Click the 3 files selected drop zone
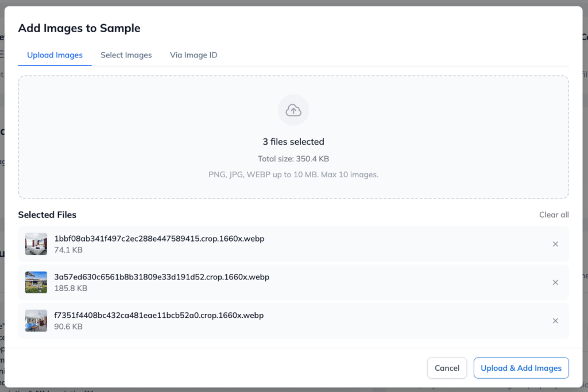The height and width of the screenshot is (392, 588). click(293, 137)
